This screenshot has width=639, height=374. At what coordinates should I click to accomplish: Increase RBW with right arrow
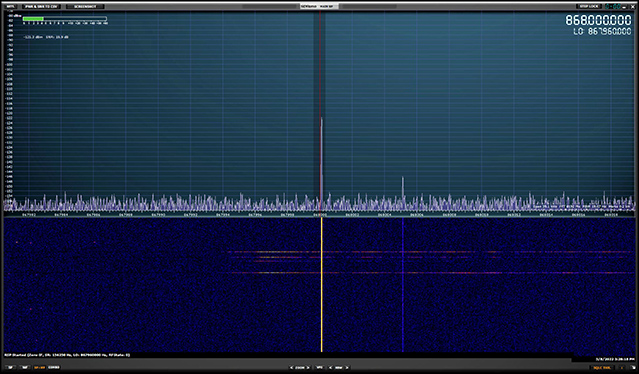[x=347, y=367]
